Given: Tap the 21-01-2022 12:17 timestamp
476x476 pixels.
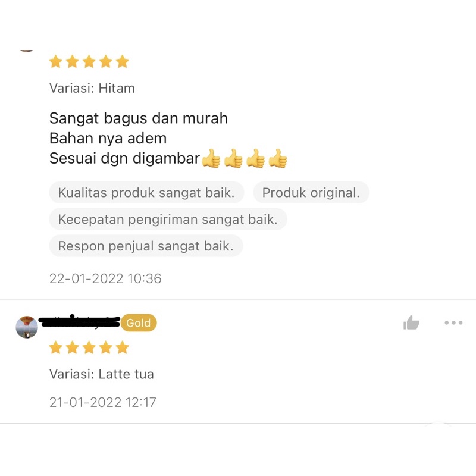Looking at the screenshot, I should coord(102,402).
